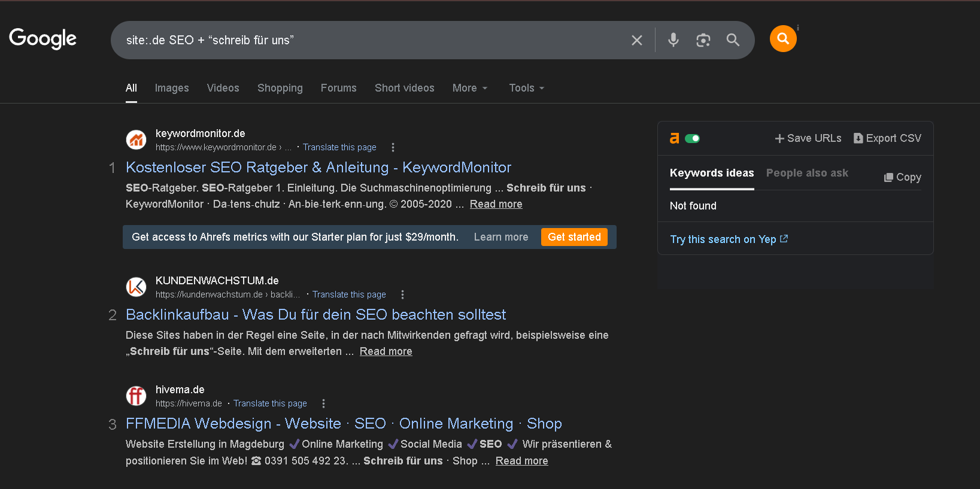
Task: Click Save URLs in Ahrefs panel
Action: coord(808,138)
